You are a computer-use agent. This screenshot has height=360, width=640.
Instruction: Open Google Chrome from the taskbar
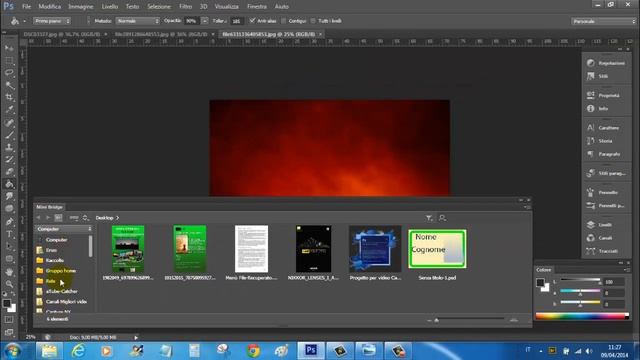tap(253, 351)
